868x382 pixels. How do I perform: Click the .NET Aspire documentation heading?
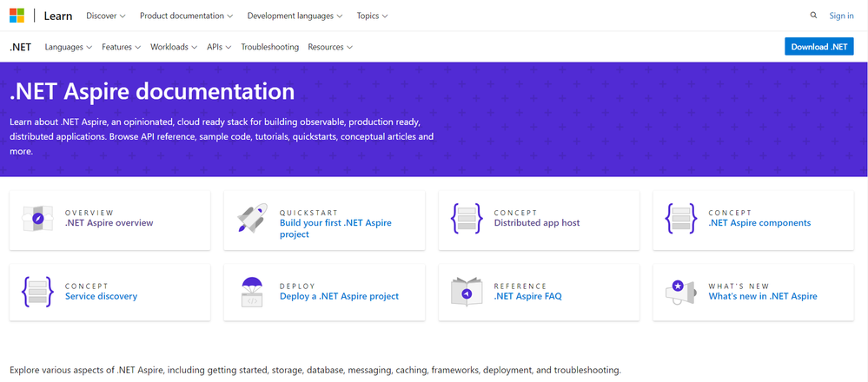pos(152,91)
